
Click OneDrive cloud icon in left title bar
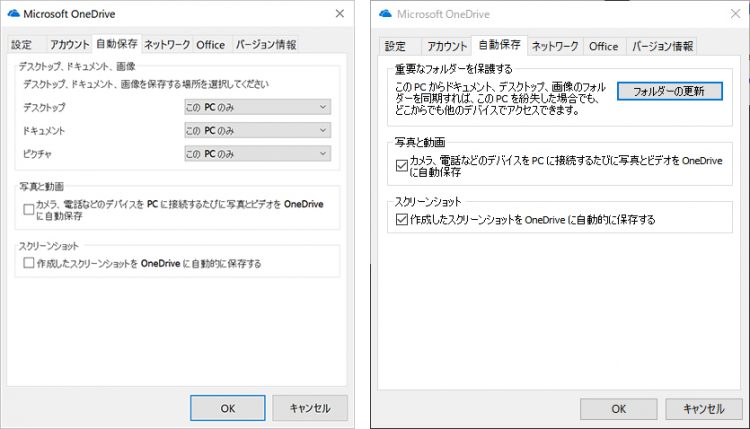click(x=13, y=13)
